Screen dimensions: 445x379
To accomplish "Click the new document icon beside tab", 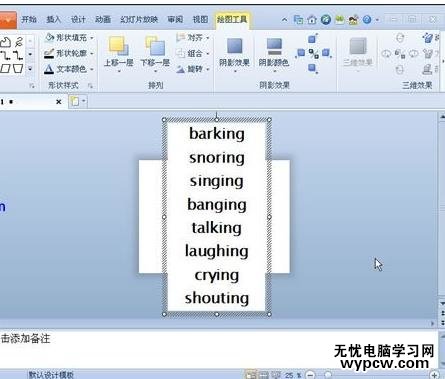I will [75, 101].
